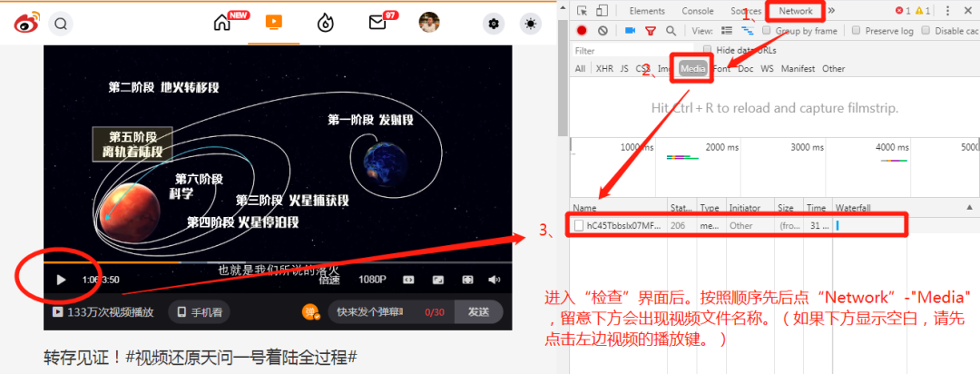Switch to large request rows view icon
Screen dimensions: 980x374
[727, 30]
